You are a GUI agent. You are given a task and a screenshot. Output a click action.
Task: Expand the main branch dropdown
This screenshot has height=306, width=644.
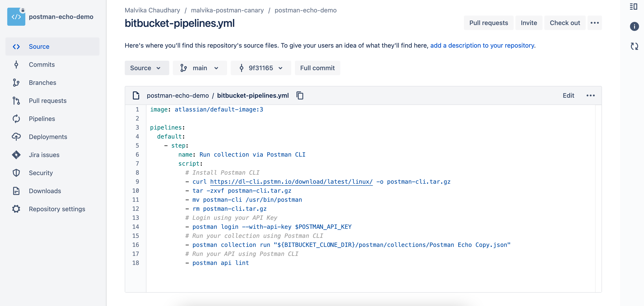(200, 68)
